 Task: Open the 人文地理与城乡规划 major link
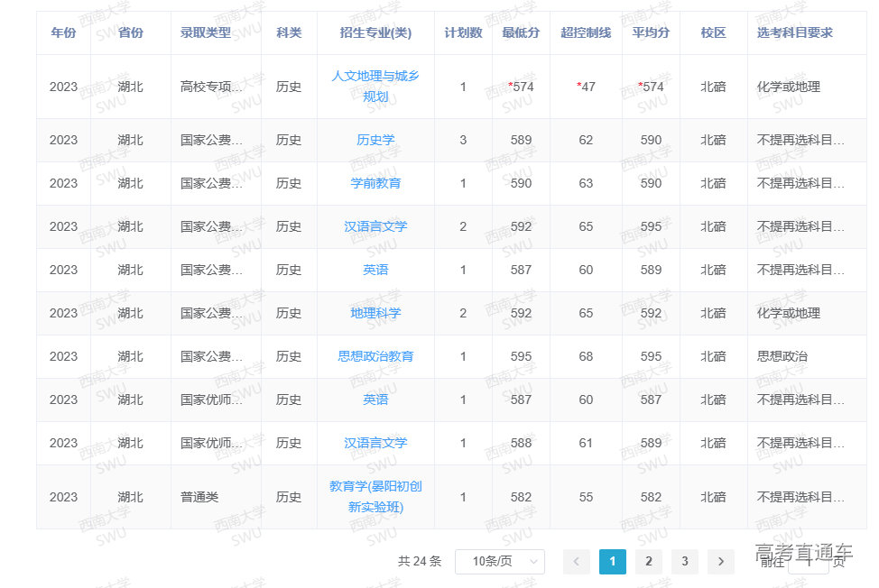tap(375, 87)
